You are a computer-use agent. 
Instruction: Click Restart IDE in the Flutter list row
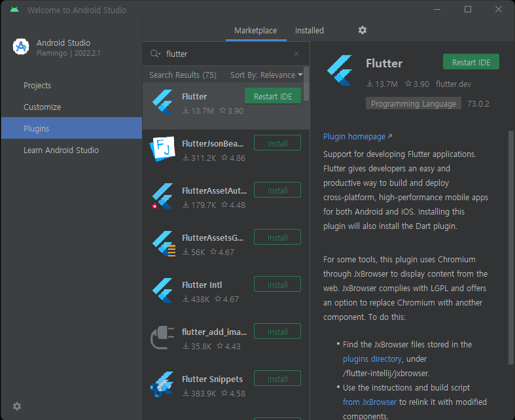point(273,96)
